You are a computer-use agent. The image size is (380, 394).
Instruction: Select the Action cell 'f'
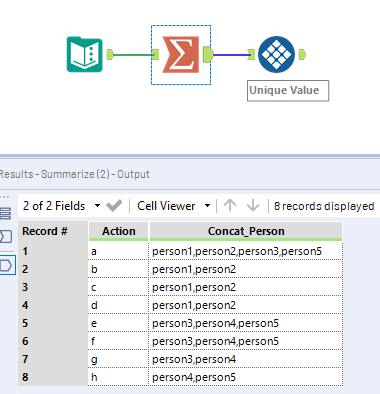[118, 341]
